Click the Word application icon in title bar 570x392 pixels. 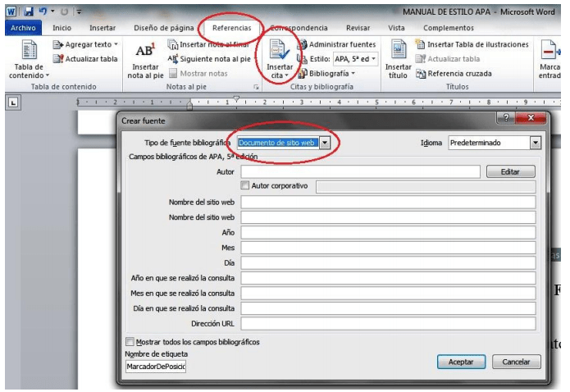[11, 11]
